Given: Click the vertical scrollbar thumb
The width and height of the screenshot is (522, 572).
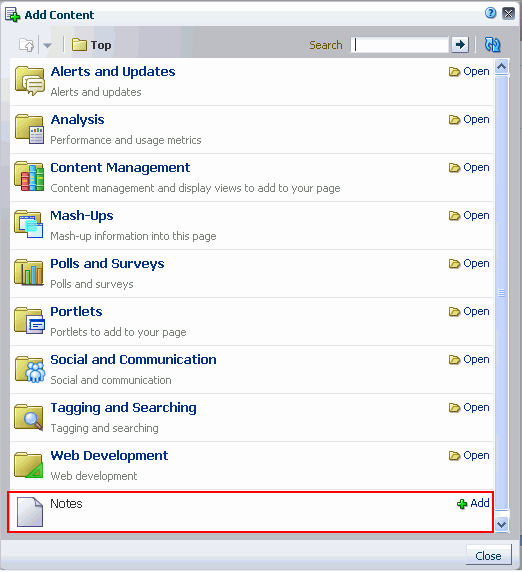Looking at the screenshot, I should point(502,293).
